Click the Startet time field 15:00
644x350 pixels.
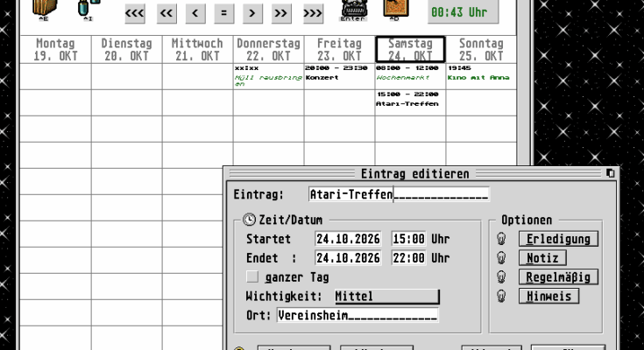pyautogui.click(x=408, y=239)
